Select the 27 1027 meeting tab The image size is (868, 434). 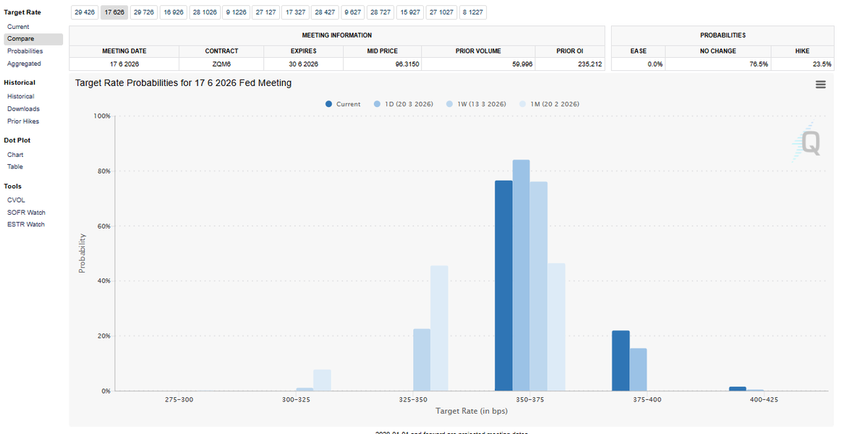click(442, 12)
